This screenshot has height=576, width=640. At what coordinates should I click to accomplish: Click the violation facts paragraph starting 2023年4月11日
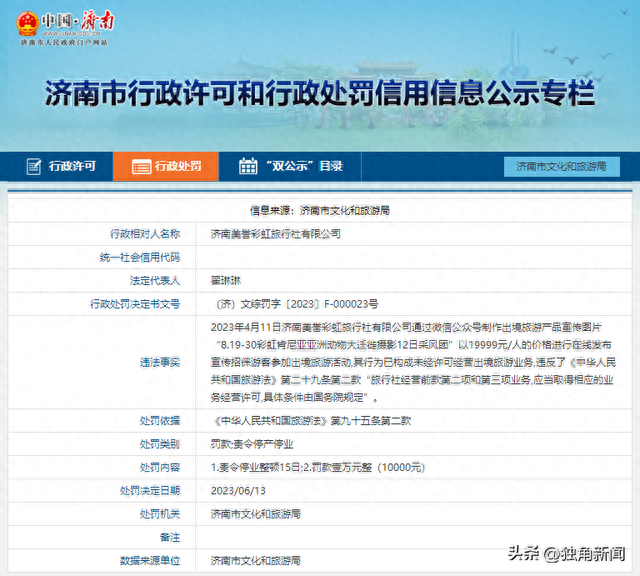(x=413, y=362)
